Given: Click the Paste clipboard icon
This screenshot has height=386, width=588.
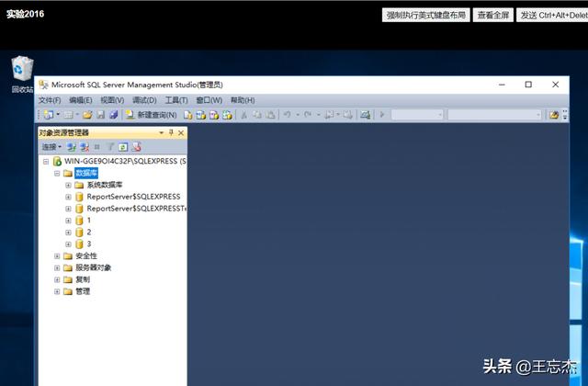Looking at the screenshot, I should pyautogui.click(x=270, y=115).
